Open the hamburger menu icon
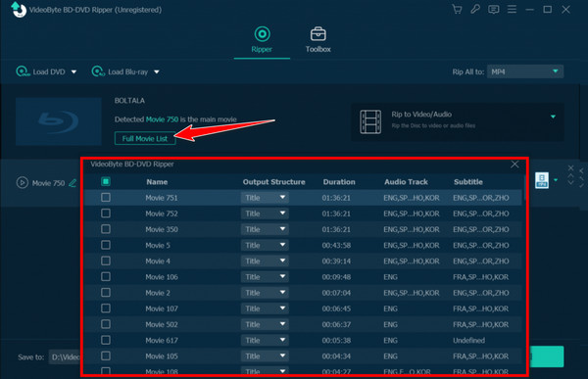Image resolution: width=588 pixels, height=379 pixels. 512,9
